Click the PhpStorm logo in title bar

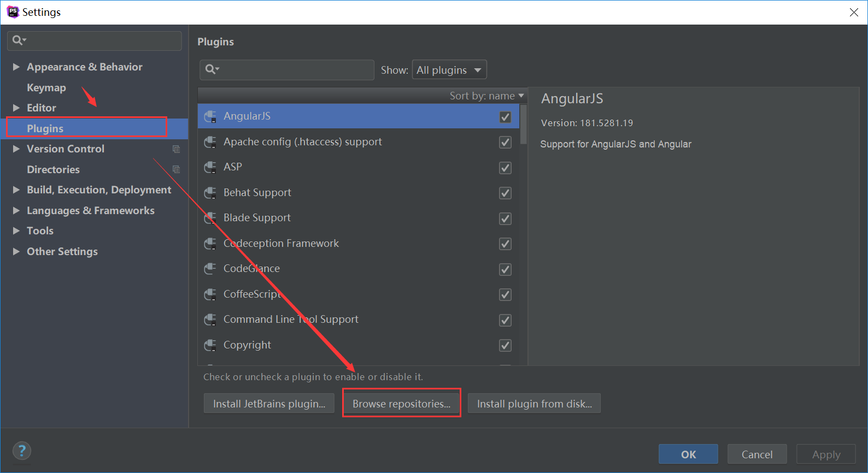point(13,12)
